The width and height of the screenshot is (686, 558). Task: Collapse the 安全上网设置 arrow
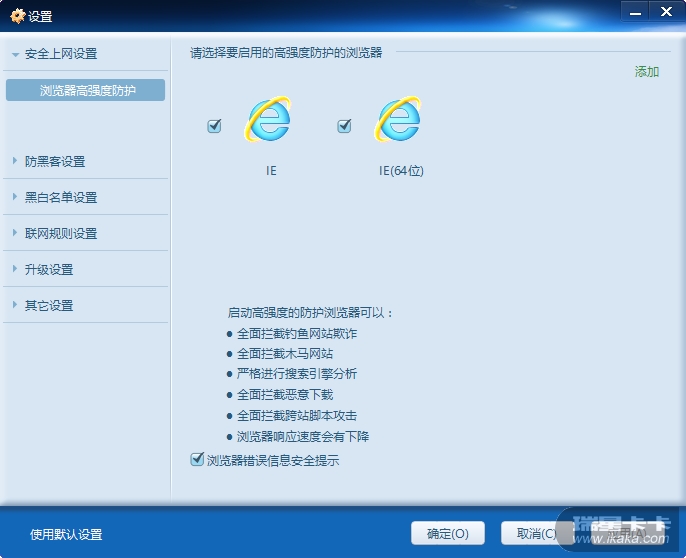(16, 55)
